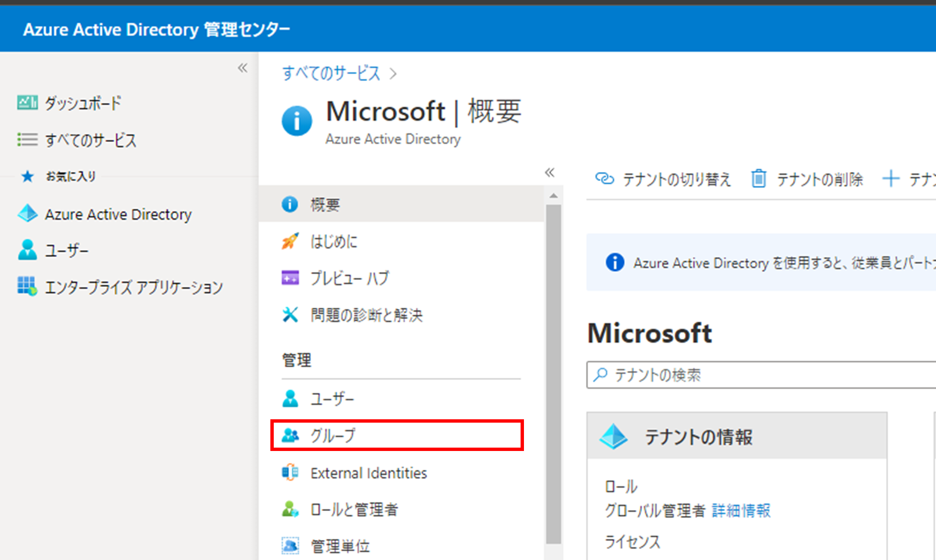
Task: Click the ロール label in tenant card
Action: point(621,487)
